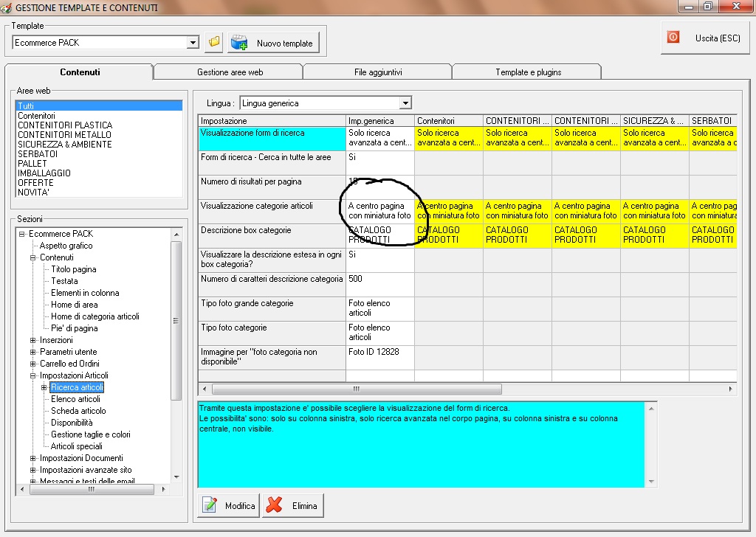
Task: Select Scheda articolo tree item
Action: pos(78,411)
